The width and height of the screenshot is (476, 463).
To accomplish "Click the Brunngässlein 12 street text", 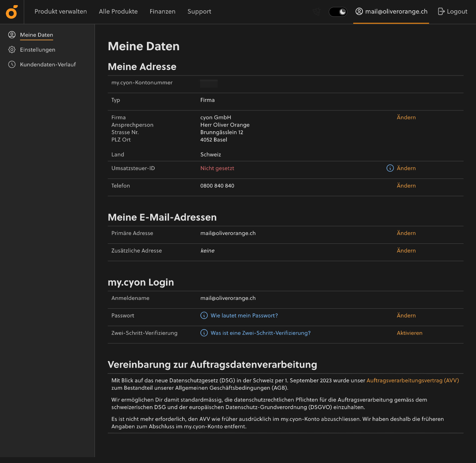I will tap(222, 132).
